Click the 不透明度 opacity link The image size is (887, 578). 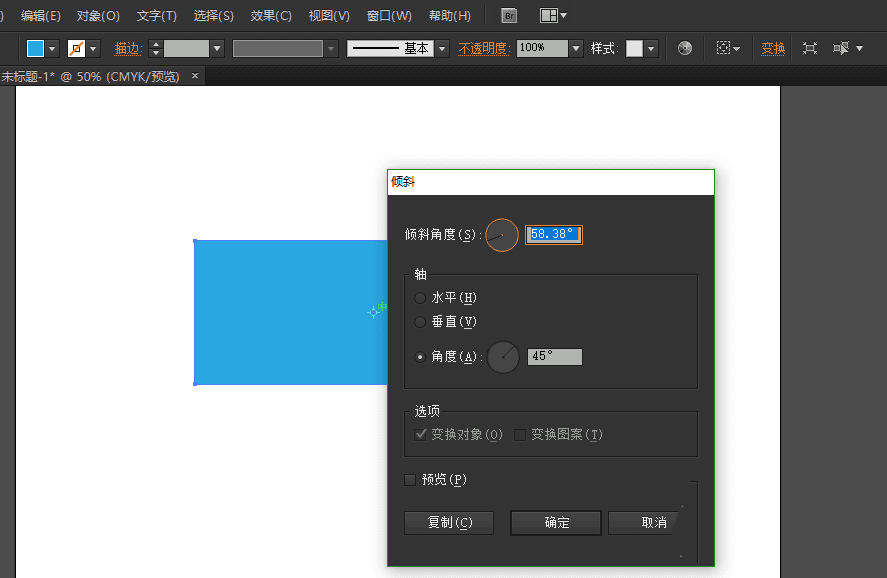(483, 49)
